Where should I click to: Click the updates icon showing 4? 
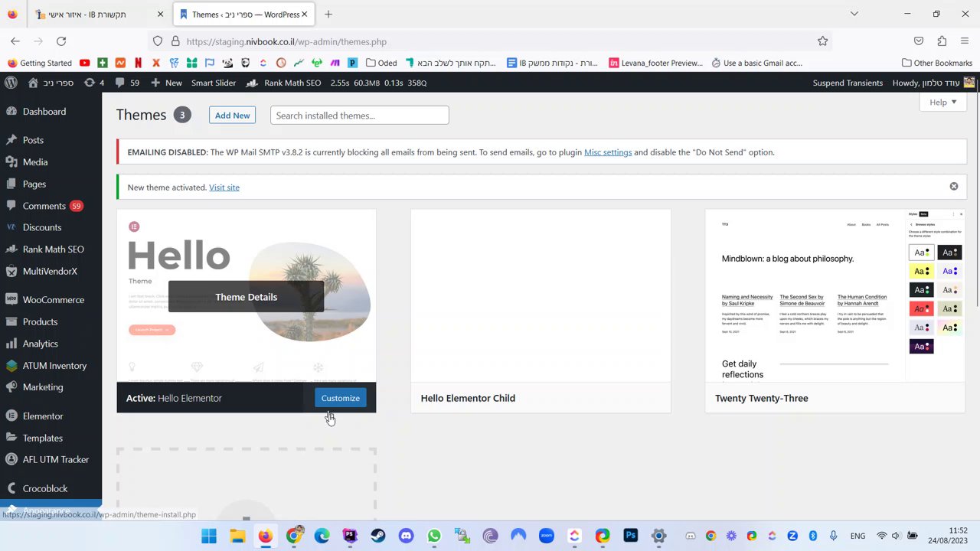[x=95, y=83]
